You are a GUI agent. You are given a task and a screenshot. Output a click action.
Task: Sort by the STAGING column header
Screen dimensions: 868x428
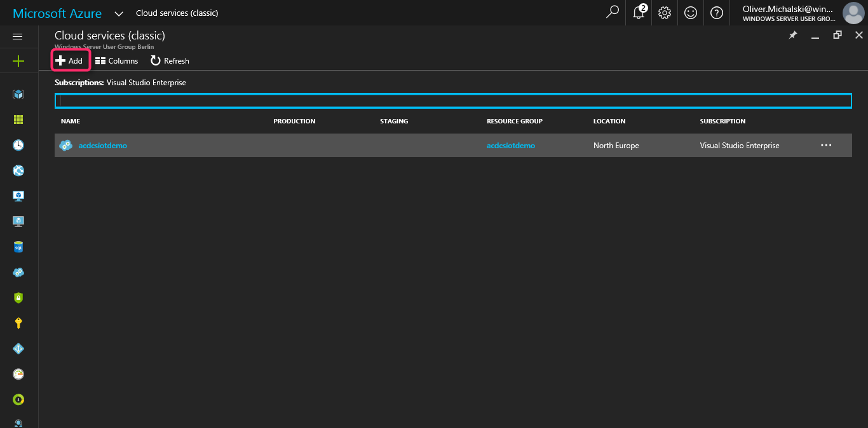point(394,121)
